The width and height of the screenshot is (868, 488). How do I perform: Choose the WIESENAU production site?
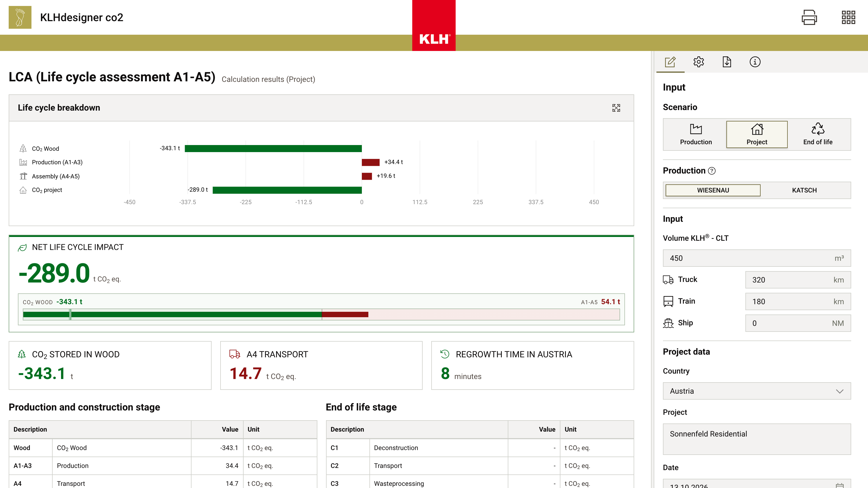coord(713,190)
